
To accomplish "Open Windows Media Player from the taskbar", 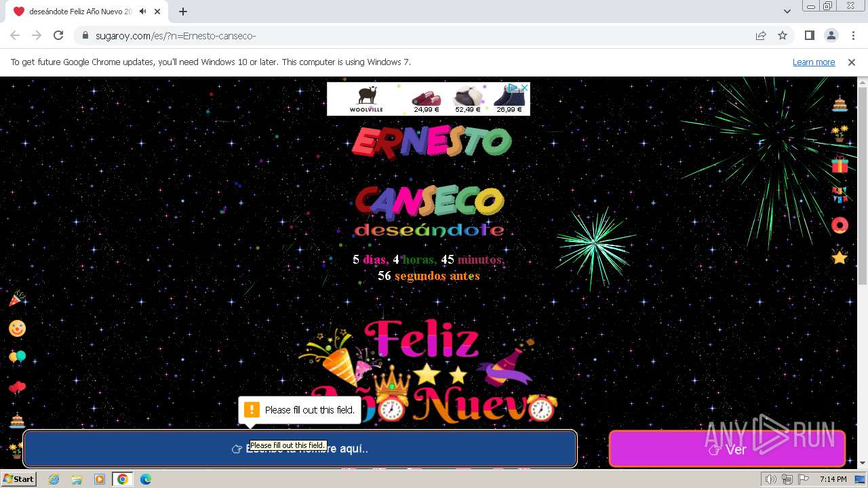I will (100, 479).
